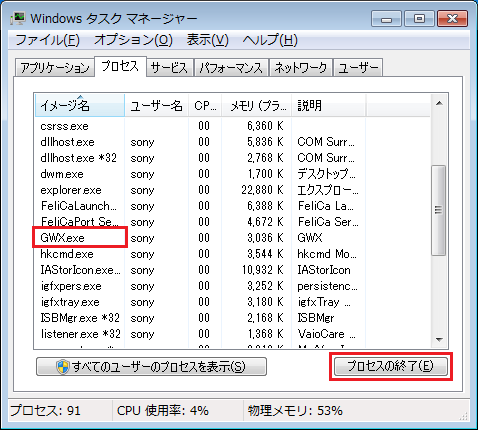The image size is (478, 430).
Task: Sort by メモリ column header
Action: click(257, 106)
